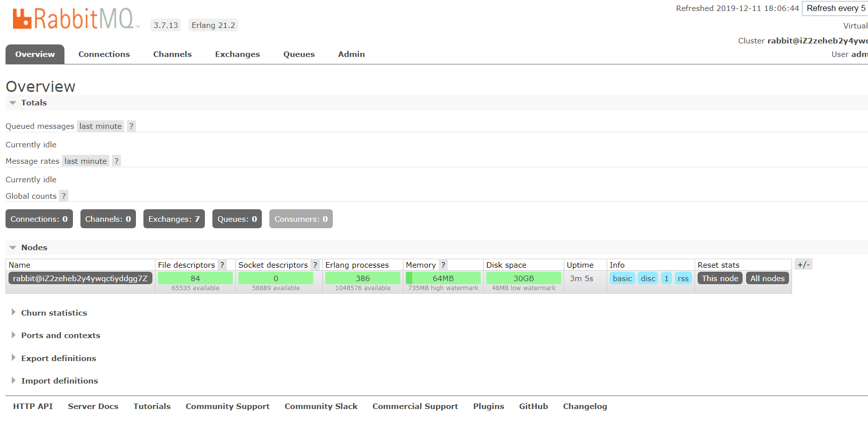Image resolution: width=868 pixels, height=422 pixels.
Task: Toggle the +/- column selector in Nodes table
Action: click(804, 265)
